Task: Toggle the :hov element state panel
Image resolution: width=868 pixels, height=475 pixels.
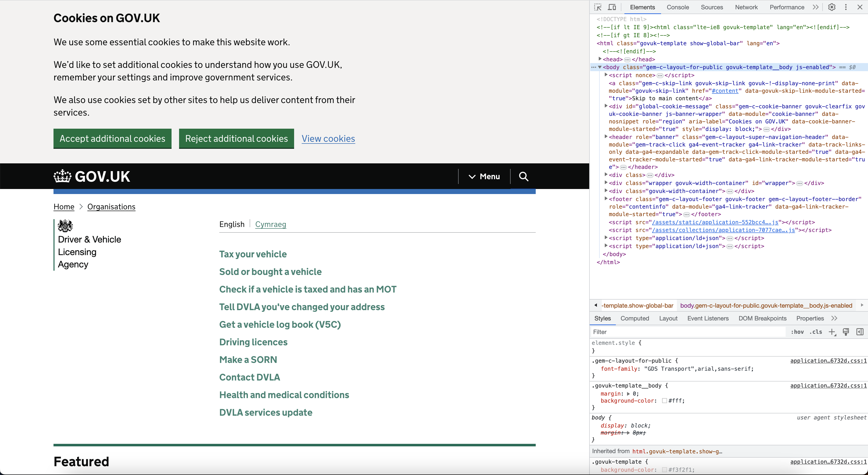Action: pyautogui.click(x=797, y=332)
